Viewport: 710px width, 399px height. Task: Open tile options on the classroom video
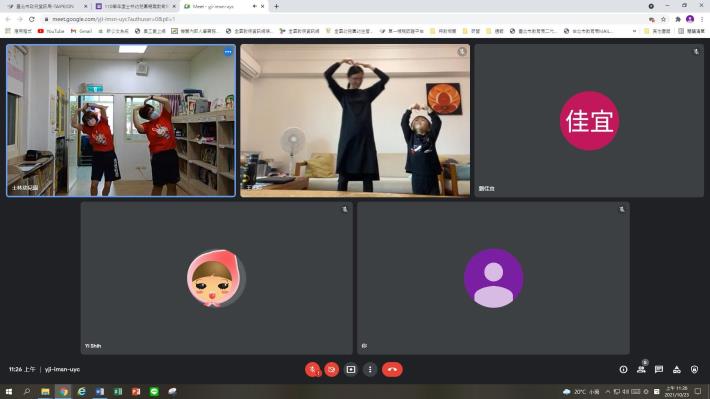[228, 52]
